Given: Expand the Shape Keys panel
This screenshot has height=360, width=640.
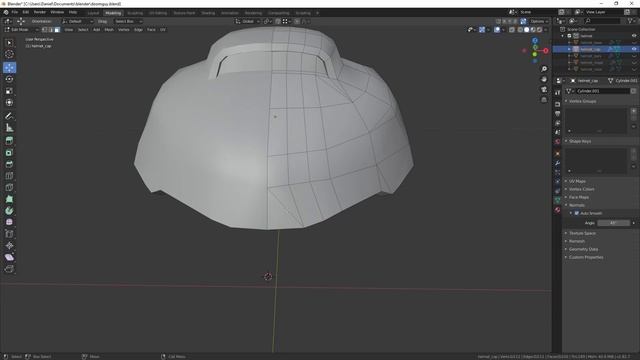Looking at the screenshot, I should (580, 141).
